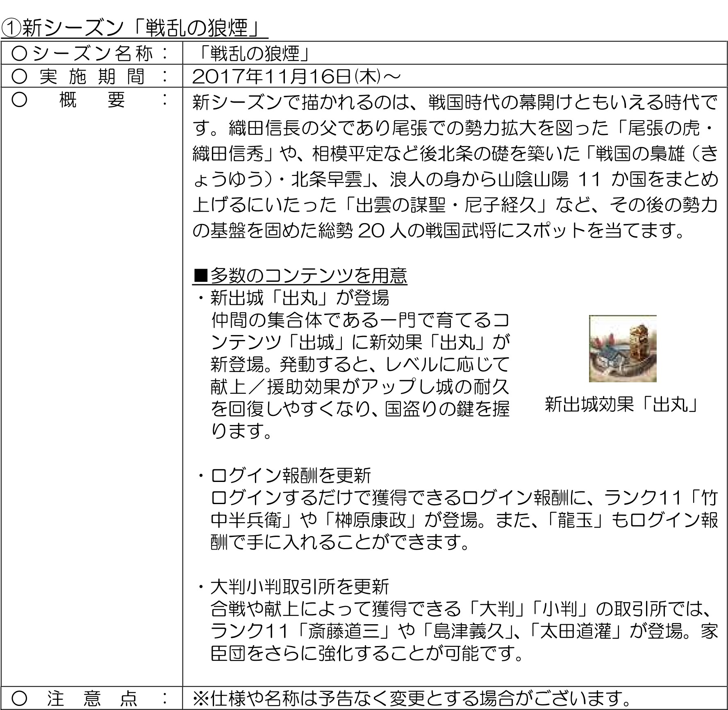Click the bullet line ログイン報酬を更新
Screen dimensions: 728x710
point(290,476)
